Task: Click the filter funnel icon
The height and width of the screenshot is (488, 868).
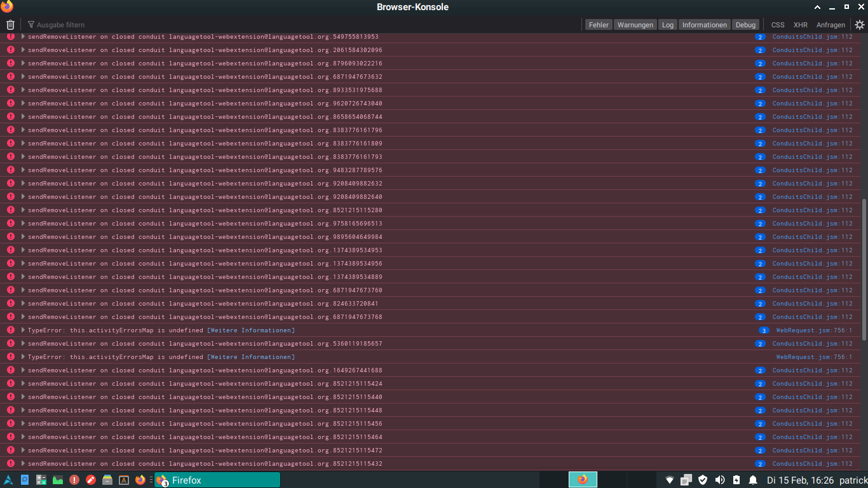Action: click(x=31, y=25)
